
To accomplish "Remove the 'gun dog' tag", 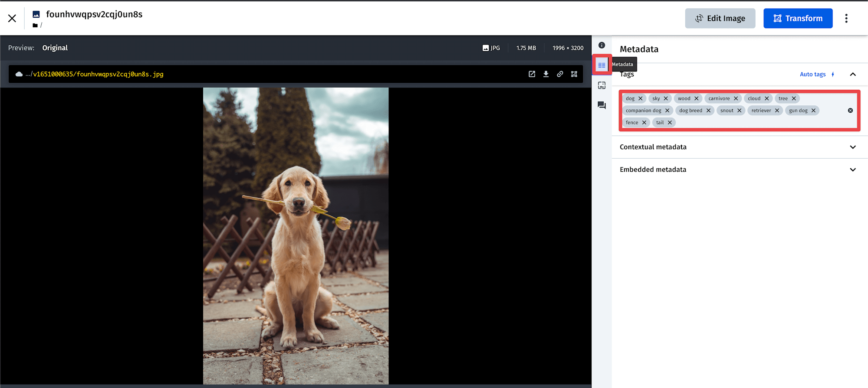I will coord(814,111).
